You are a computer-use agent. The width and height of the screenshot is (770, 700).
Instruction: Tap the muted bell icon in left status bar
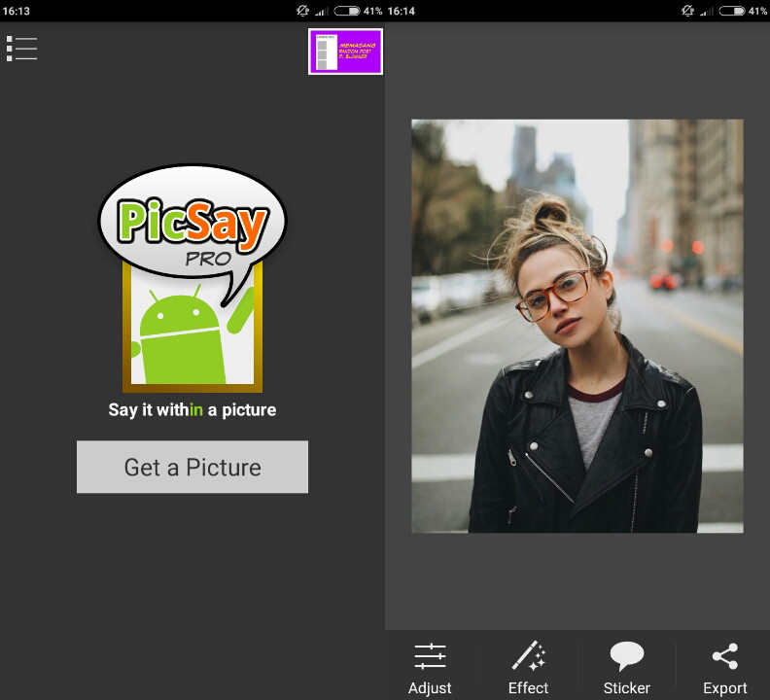coord(303,11)
